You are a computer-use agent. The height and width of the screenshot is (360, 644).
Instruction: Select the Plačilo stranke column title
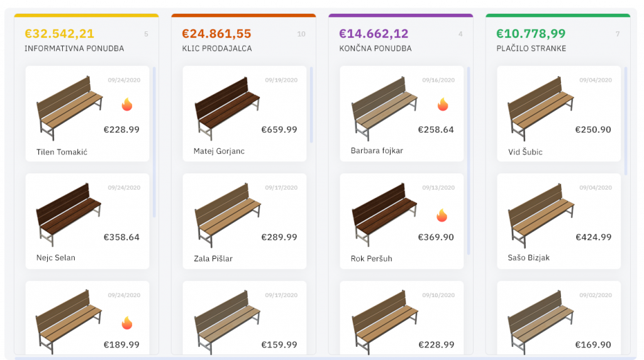click(531, 48)
